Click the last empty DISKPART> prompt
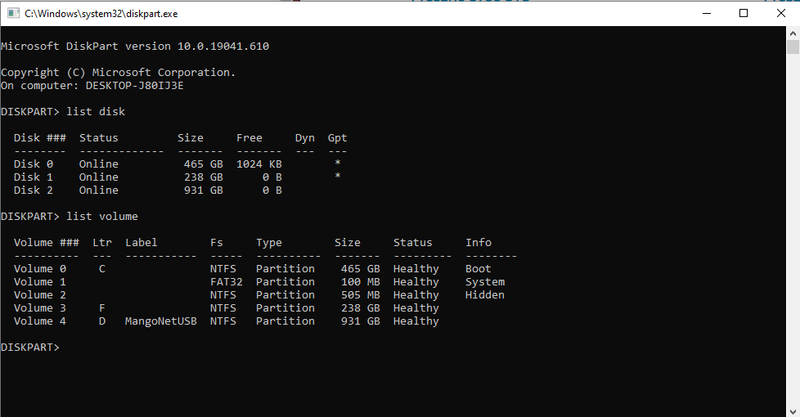800x417 pixels. tap(30, 348)
